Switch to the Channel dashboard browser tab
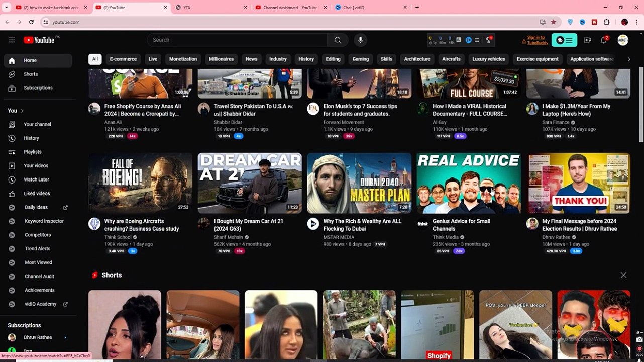Screen dimensions: 644x362 pyautogui.click(x=289, y=8)
